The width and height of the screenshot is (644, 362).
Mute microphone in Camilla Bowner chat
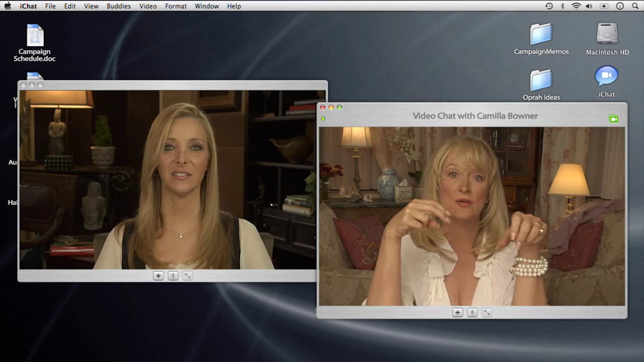(x=472, y=312)
